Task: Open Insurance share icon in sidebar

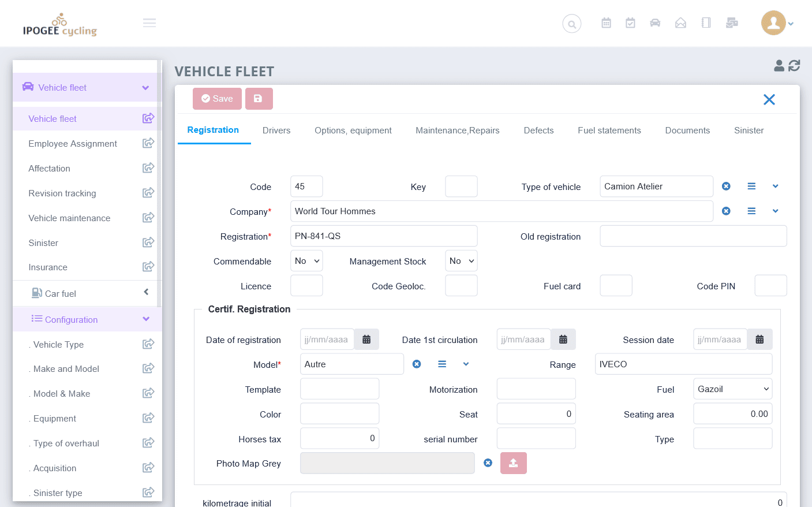Action: 148,267
